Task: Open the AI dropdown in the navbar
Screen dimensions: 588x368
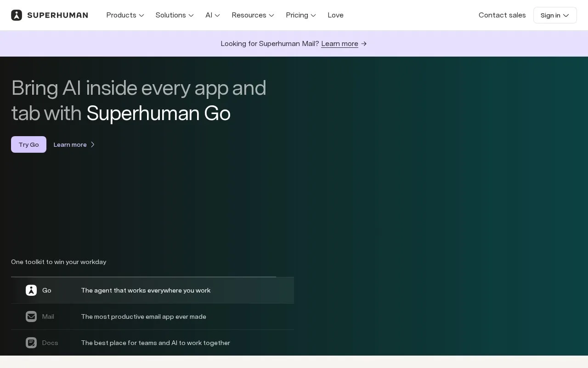Action: coord(213,15)
